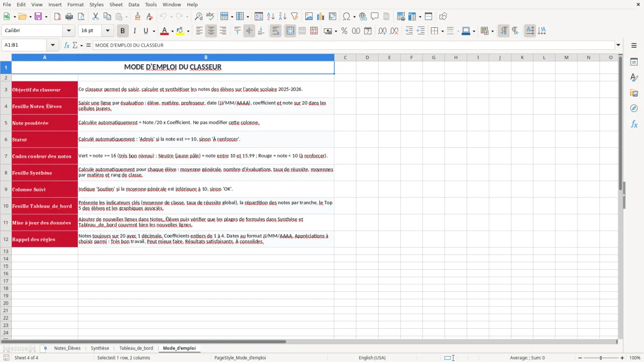
Task: Open Find & Replace
Action: click(x=199, y=17)
